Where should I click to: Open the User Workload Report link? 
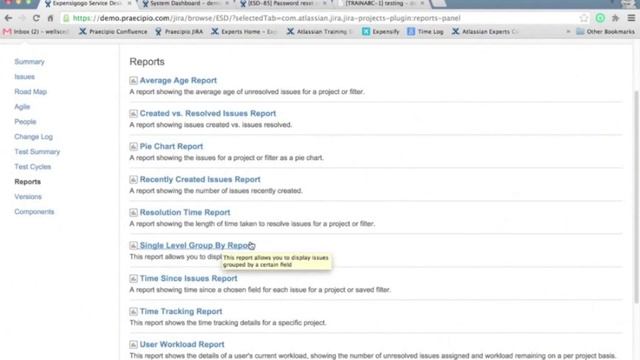click(x=182, y=344)
